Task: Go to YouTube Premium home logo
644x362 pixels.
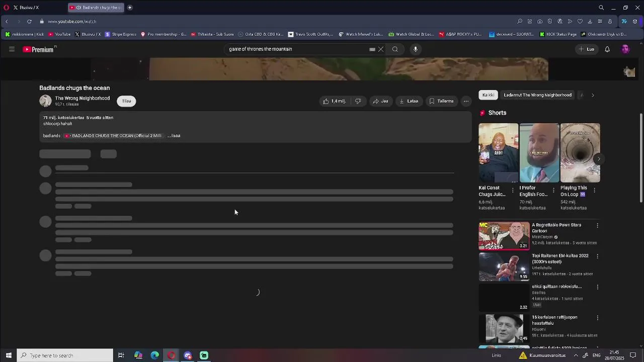Action: (38, 49)
